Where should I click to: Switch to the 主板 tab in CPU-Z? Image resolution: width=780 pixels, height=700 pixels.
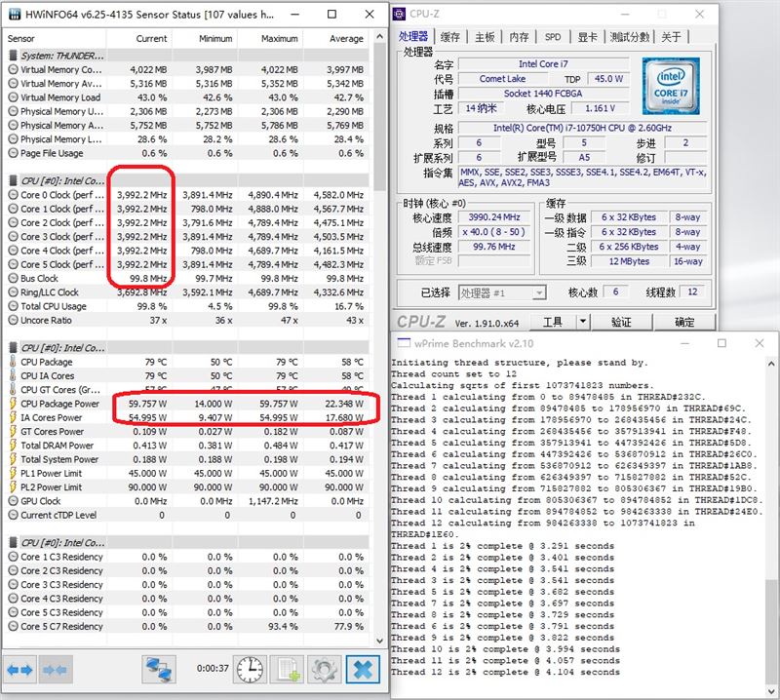(x=485, y=36)
